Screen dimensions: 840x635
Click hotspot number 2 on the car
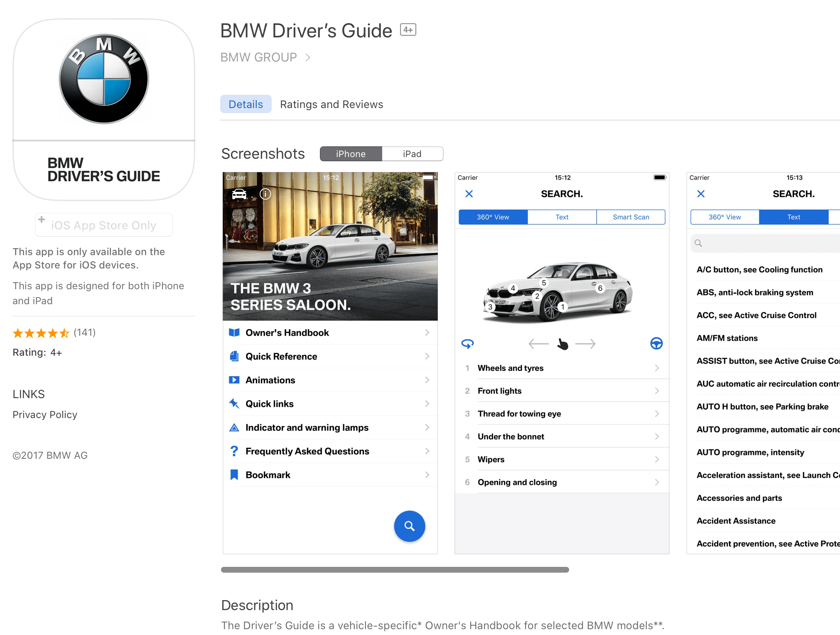tap(537, 296)
